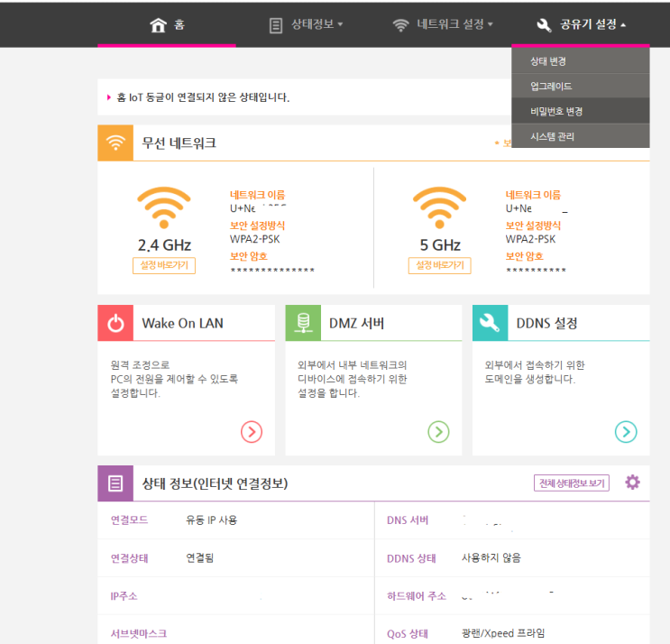Click the Wake On LAN card title

pyautogui.click(x=182, y=324)
